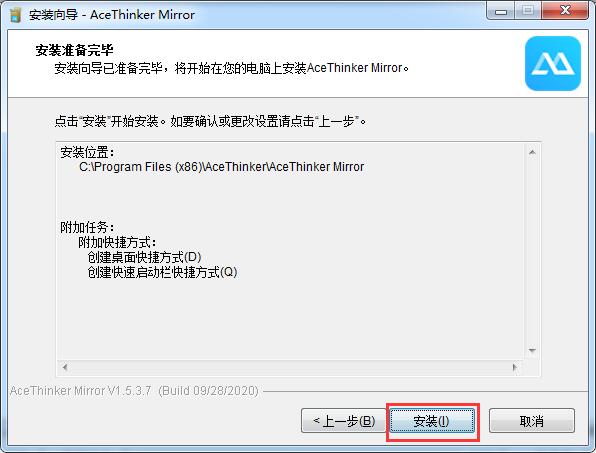Click the installer icon in title bar
The width and height of the screenshot is (596, 453).
coord(15,15)
